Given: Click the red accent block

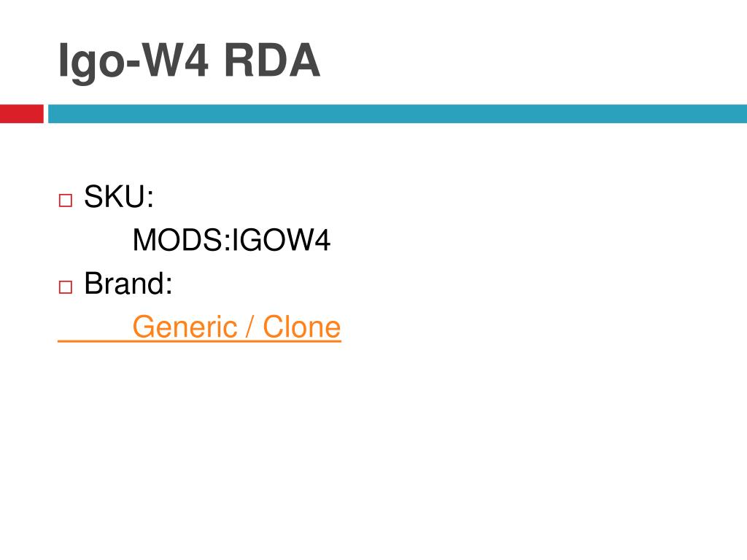Looking at the screenshot, I should click(21, 114).
